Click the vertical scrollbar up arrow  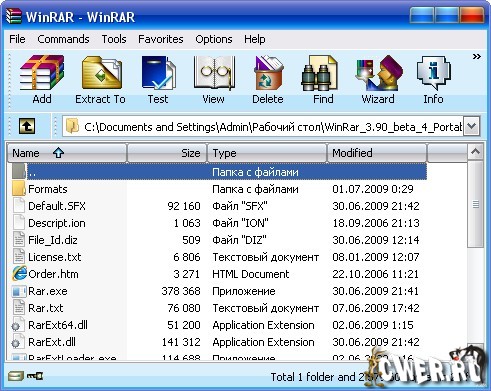click(x=475, y=152)
